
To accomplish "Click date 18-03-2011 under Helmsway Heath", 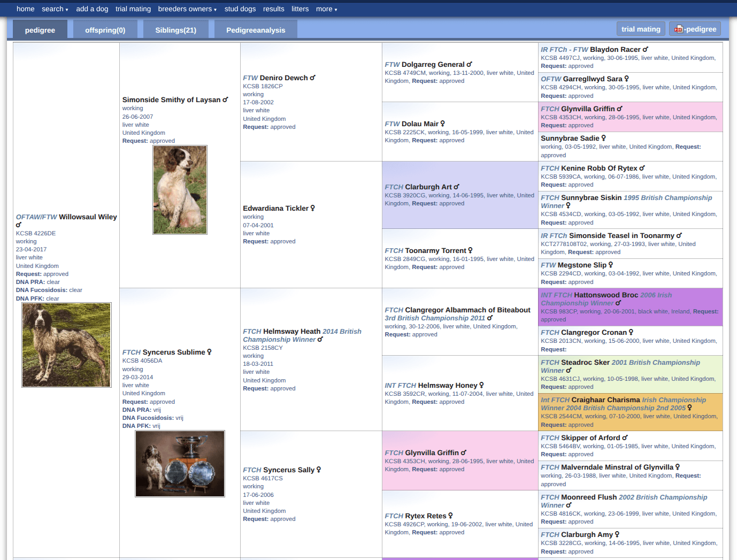I will [258, 364].
